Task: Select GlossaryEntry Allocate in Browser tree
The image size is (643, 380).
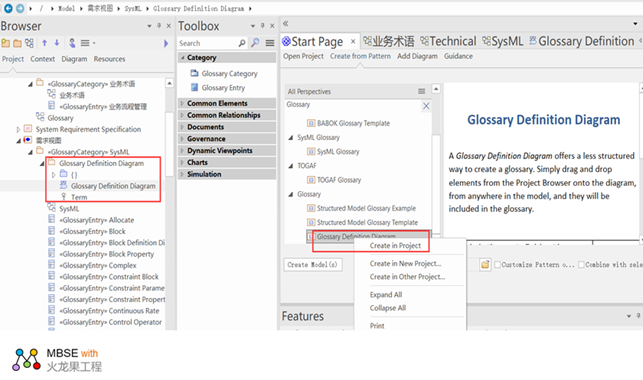Action: [91, 220]
